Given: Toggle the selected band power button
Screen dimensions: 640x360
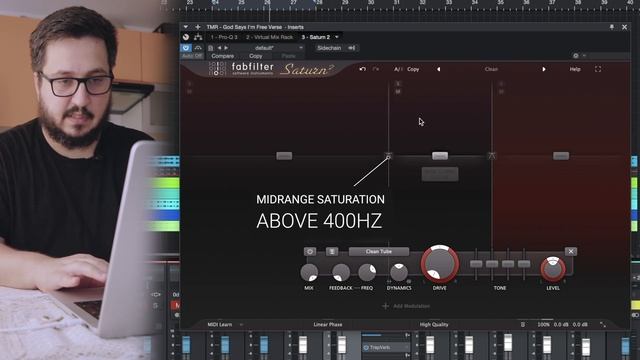Looking at the screenshot, I should point(310,251).
